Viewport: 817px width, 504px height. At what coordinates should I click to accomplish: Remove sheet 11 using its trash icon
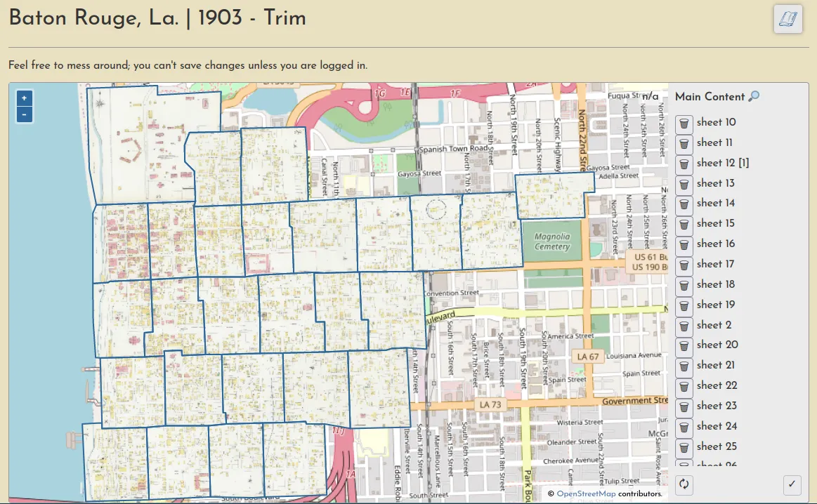(684, 144)
